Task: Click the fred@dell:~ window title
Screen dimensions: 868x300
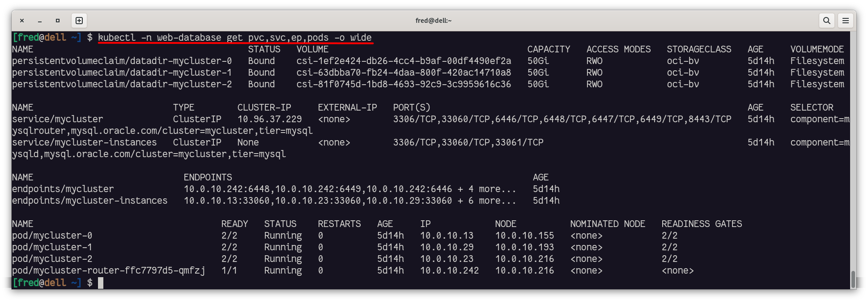Action: pos(433,21)
